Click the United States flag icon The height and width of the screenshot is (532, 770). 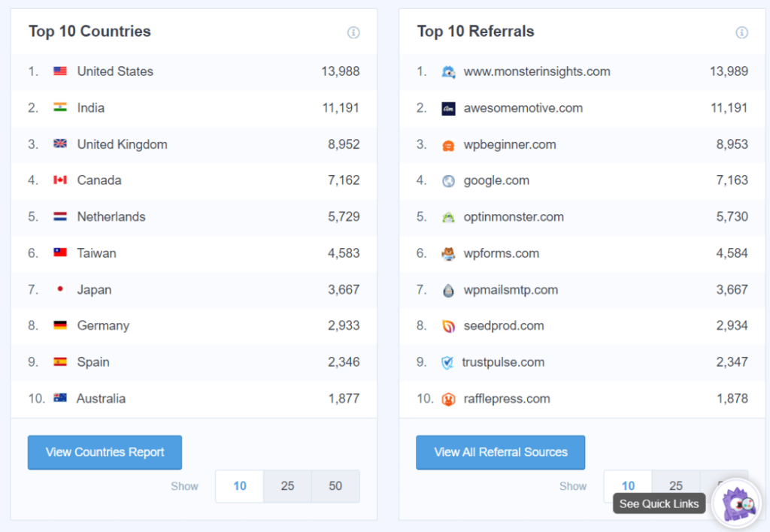59,71
